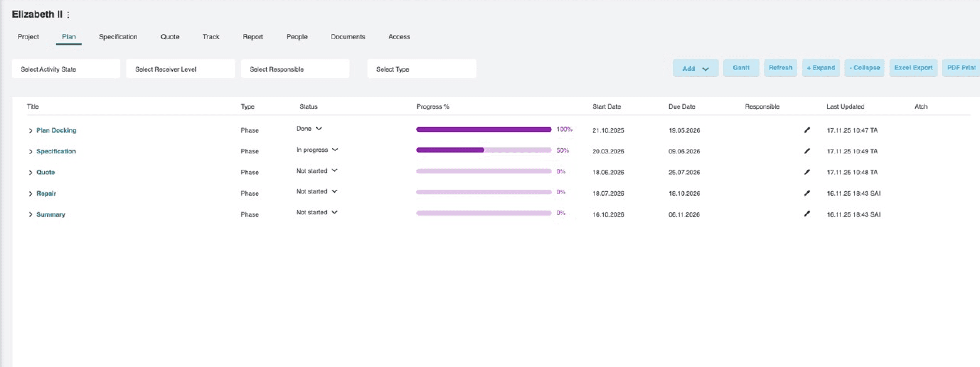
Task: Open the Select Type filter
Action: coord(421,69)
